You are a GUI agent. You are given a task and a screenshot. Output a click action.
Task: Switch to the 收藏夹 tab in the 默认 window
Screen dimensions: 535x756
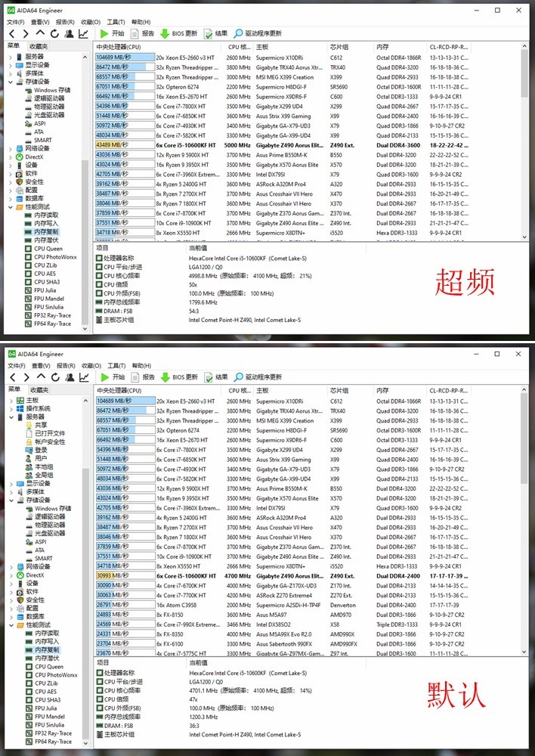click(39, 389)
